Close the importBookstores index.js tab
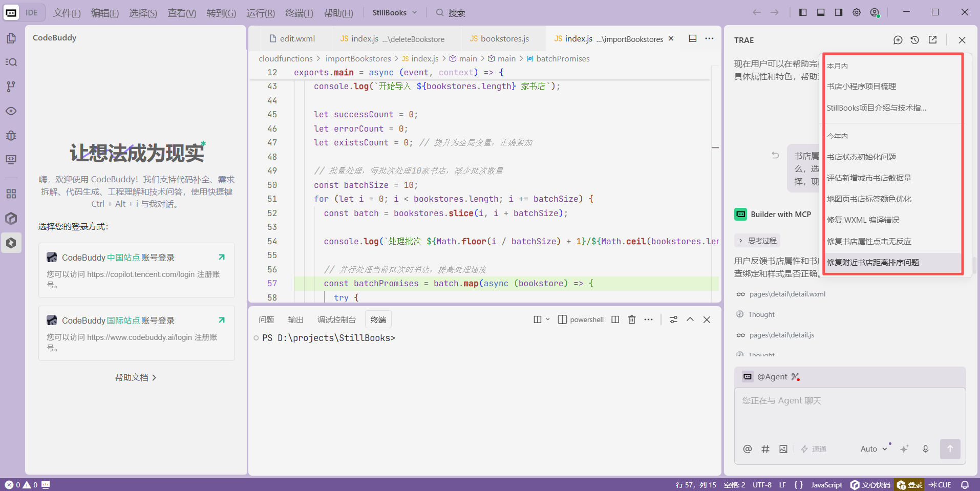This screenshot has height=491, width=980. (x=671, y=39)
